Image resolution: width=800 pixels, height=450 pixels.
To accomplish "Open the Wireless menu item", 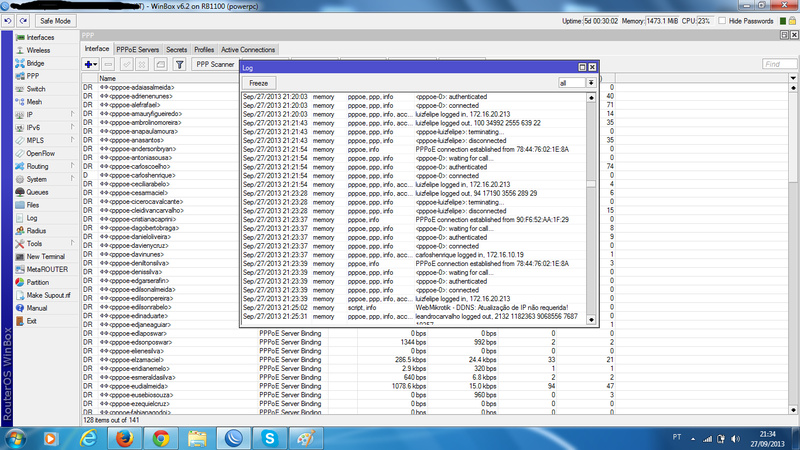I will pos(38,50).
